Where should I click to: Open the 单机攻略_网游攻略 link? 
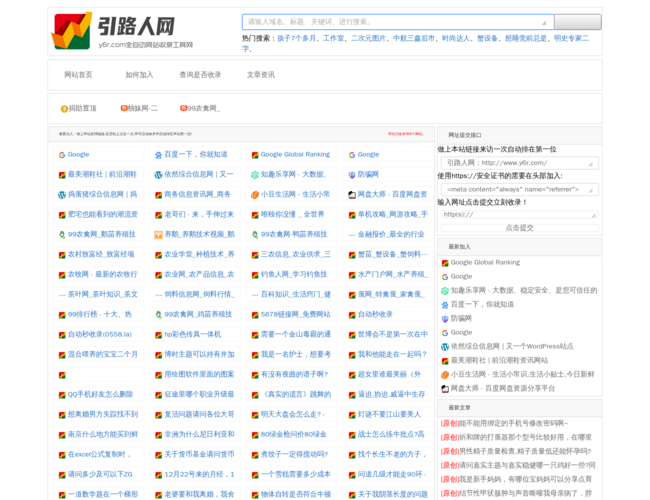(393, 214)
